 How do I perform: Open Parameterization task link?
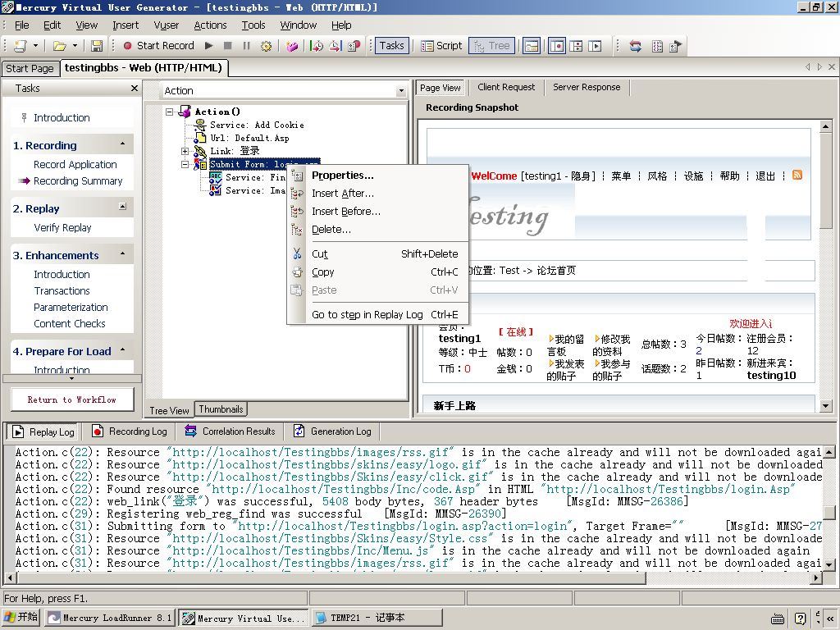pos(71,308)
